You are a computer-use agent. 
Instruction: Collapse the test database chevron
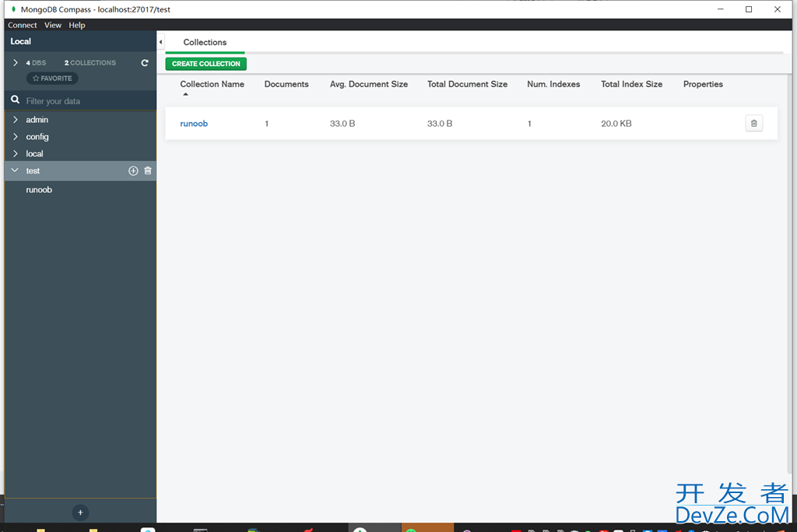coord(15,171)
